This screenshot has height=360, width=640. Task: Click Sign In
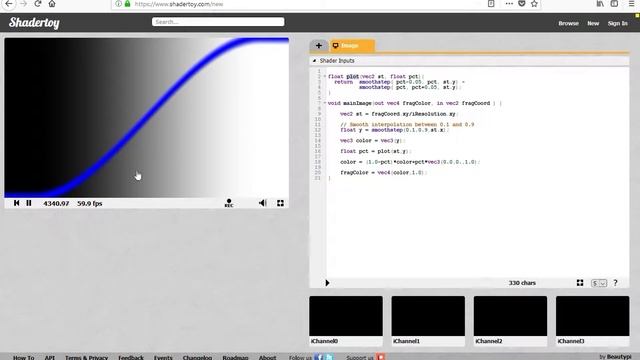coord(618,23)
